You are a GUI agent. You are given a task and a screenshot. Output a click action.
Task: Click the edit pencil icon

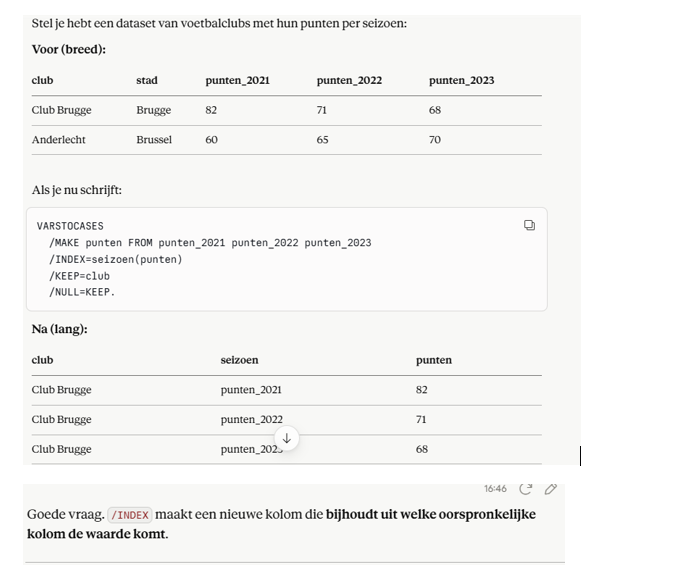click(x=550, y=489)
